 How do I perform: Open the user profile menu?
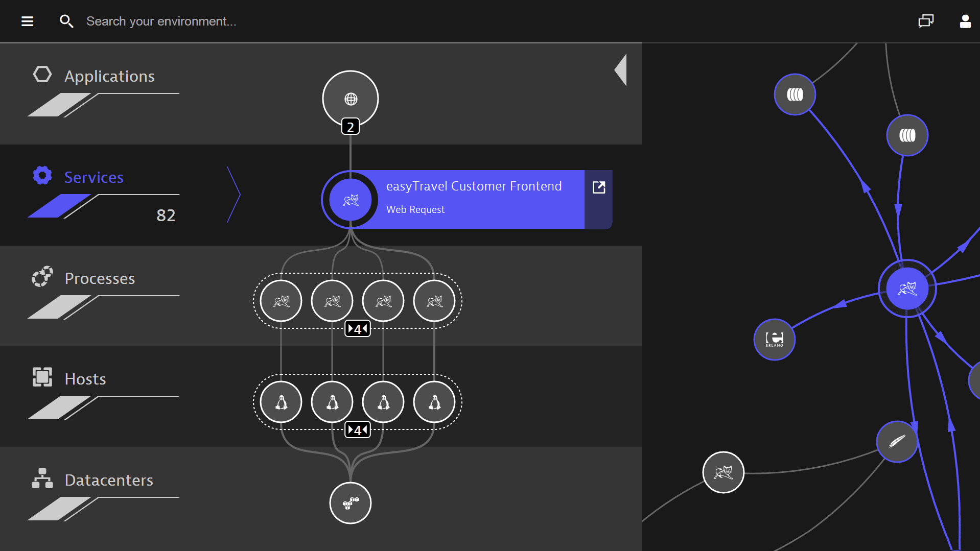click(x=965, y=21)
